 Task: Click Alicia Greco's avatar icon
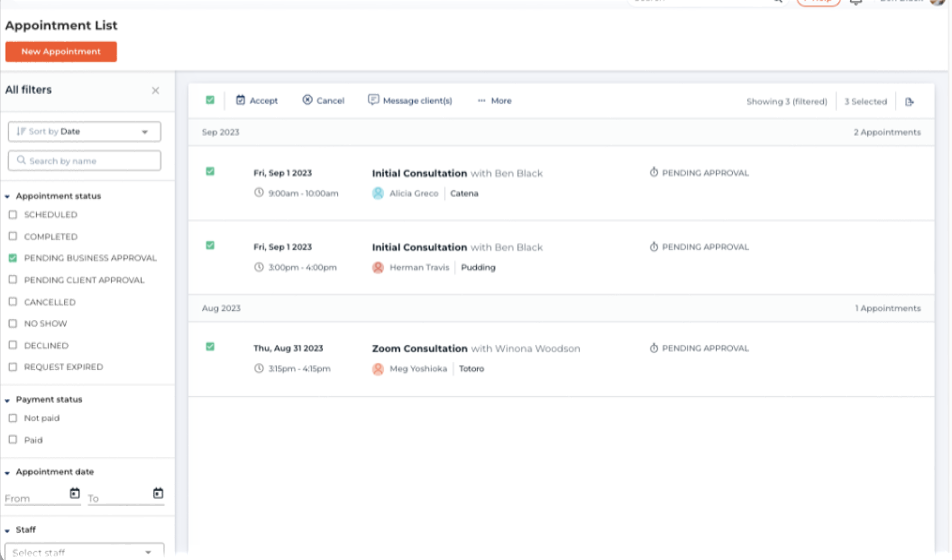pos(378,193)
